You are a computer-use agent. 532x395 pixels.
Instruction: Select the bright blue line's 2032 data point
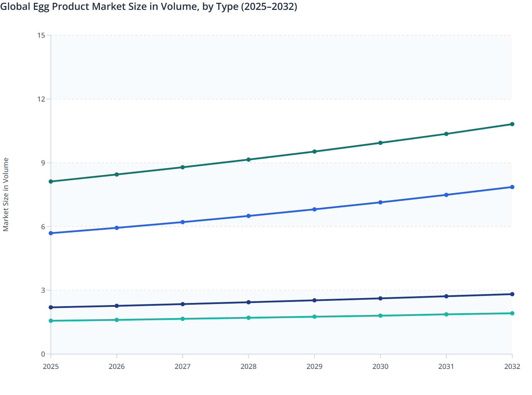tap(512, 187)
